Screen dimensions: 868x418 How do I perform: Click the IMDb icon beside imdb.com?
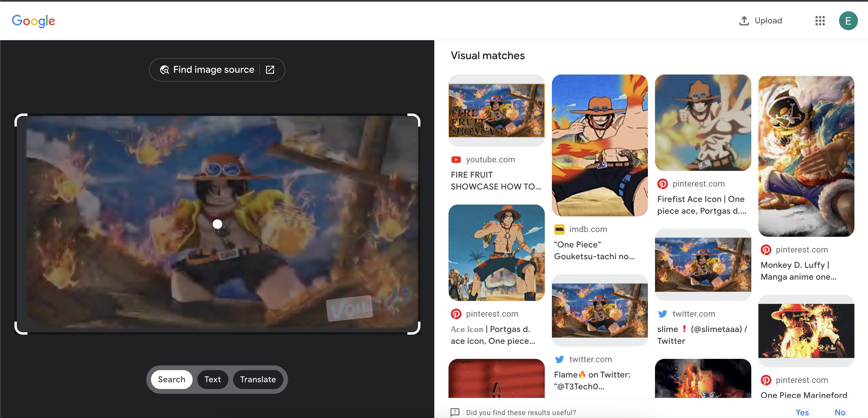click(x=559, y=229)
